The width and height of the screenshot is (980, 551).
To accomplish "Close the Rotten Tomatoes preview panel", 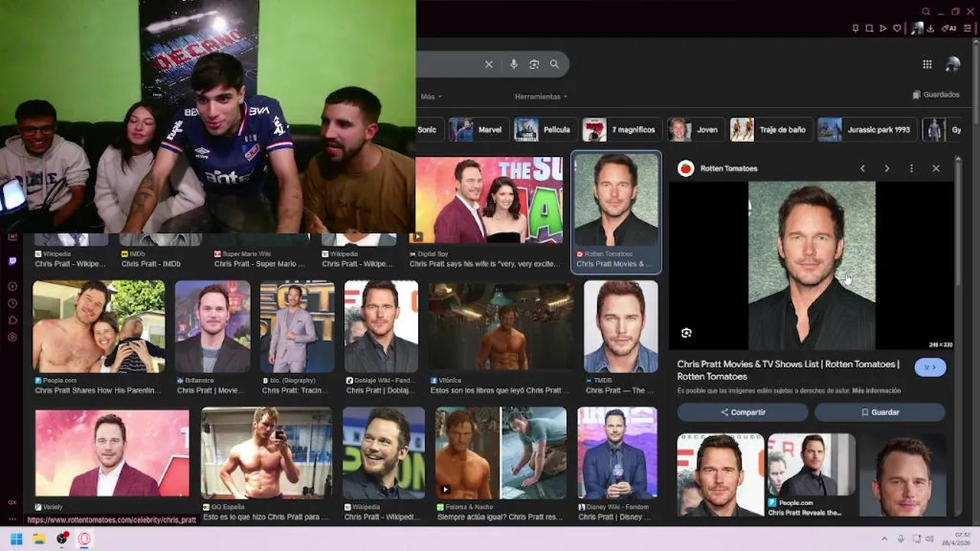I will [936, 168].
